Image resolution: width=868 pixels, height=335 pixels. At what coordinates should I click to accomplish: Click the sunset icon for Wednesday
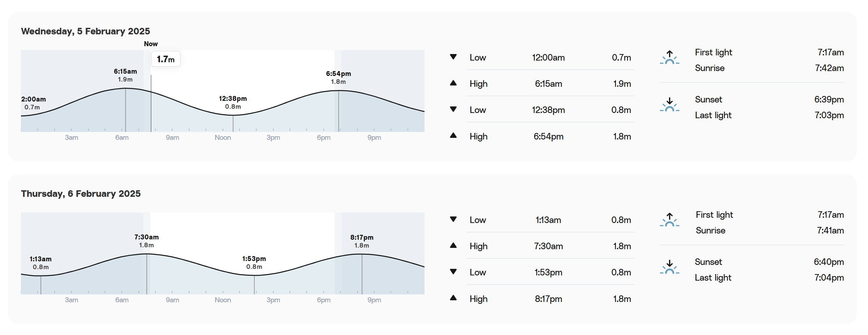(669, 104)
